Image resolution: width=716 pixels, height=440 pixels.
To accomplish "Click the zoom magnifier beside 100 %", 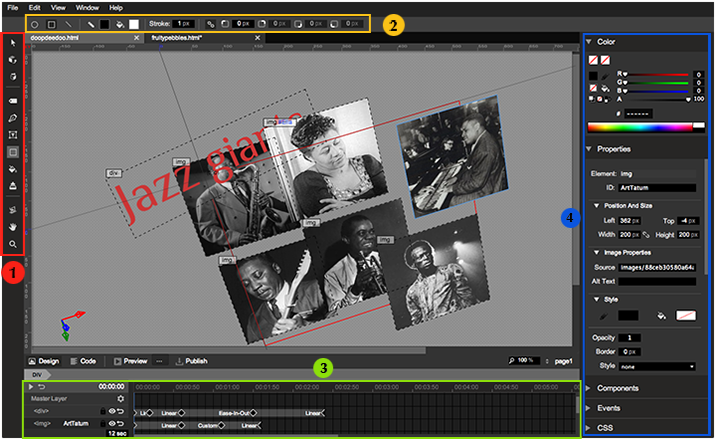I will [x=512, y=361].
